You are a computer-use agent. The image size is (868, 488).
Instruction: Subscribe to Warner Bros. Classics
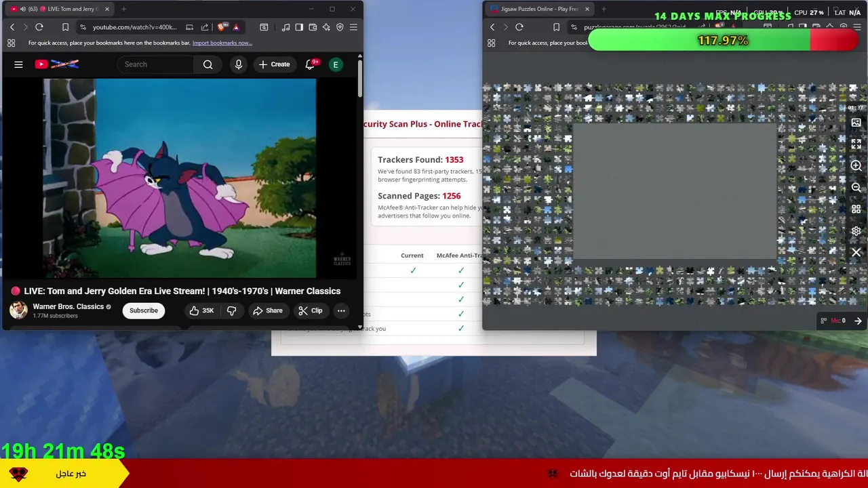coord(144,310)
